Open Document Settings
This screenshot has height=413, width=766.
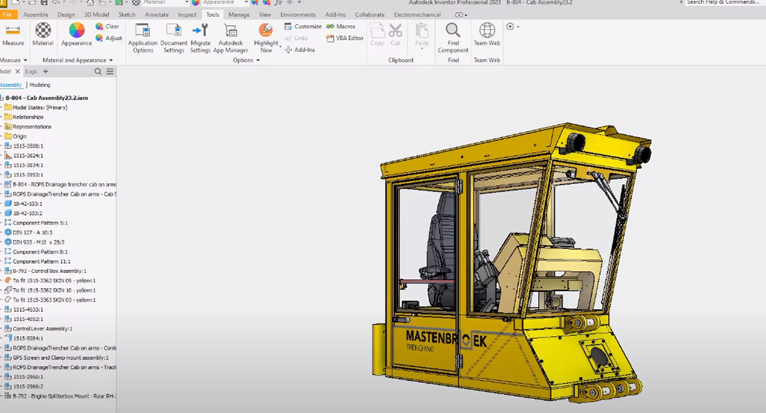tap(173, 38)
